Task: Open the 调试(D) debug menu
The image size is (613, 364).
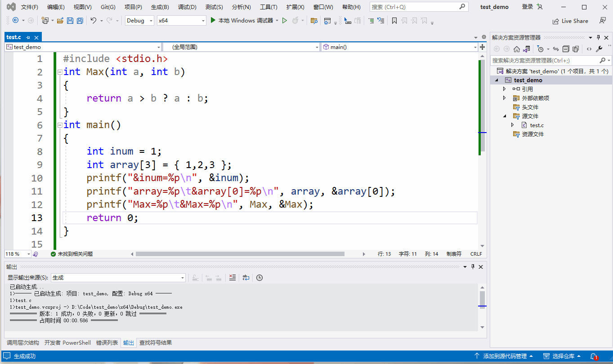Action: (x=187, y=7)
